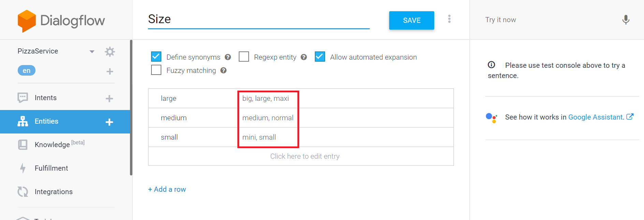The width and height of the screenshot is (644, 220).
Task: Open the three-dot more options menu
Action: (x=449, y=19)
